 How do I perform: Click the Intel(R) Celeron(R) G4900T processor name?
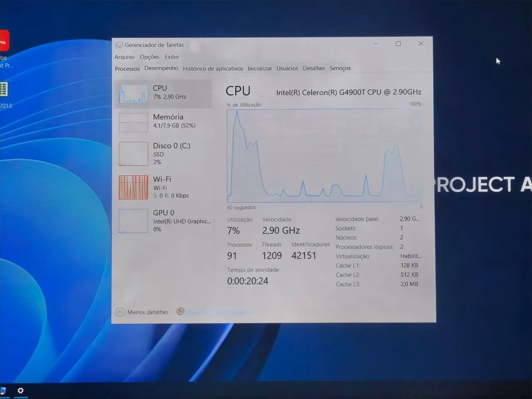[349, 92]
